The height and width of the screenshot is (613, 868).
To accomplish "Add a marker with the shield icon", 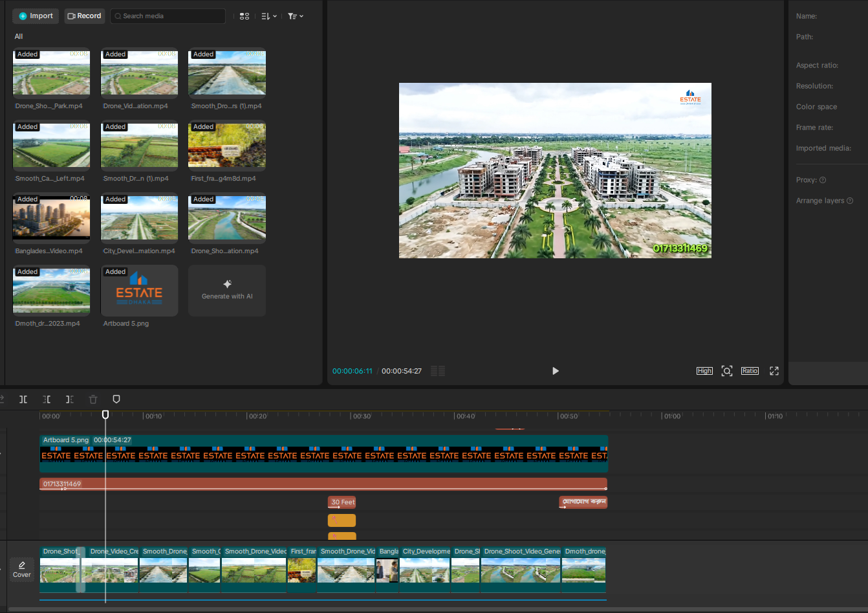I will point(116,399).
